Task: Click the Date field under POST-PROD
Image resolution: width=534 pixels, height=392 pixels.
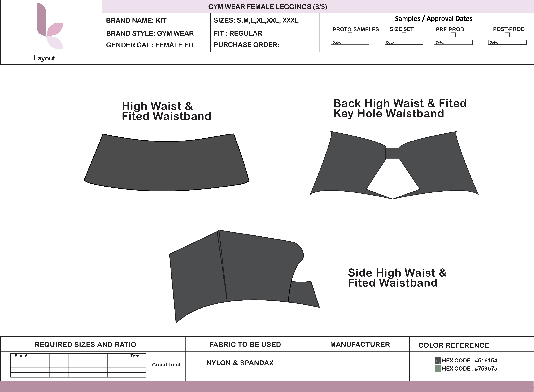Action: pos(507,43)
